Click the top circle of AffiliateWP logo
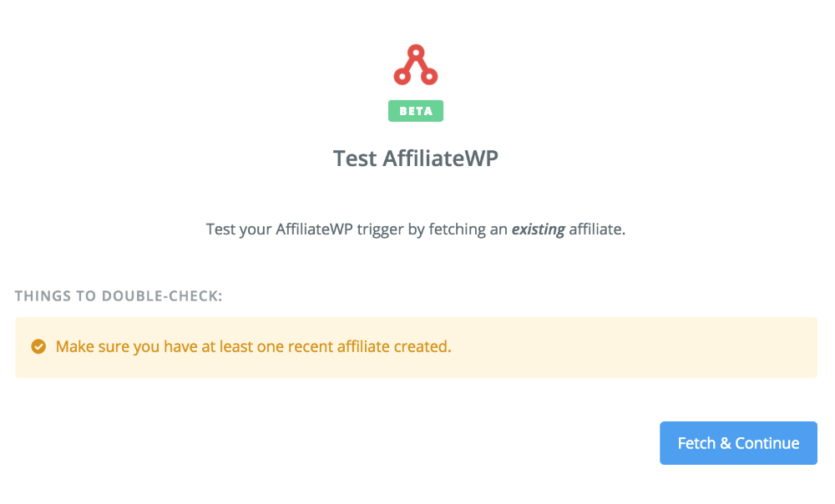This screenshot has height=504, width=835. (416, 53)
